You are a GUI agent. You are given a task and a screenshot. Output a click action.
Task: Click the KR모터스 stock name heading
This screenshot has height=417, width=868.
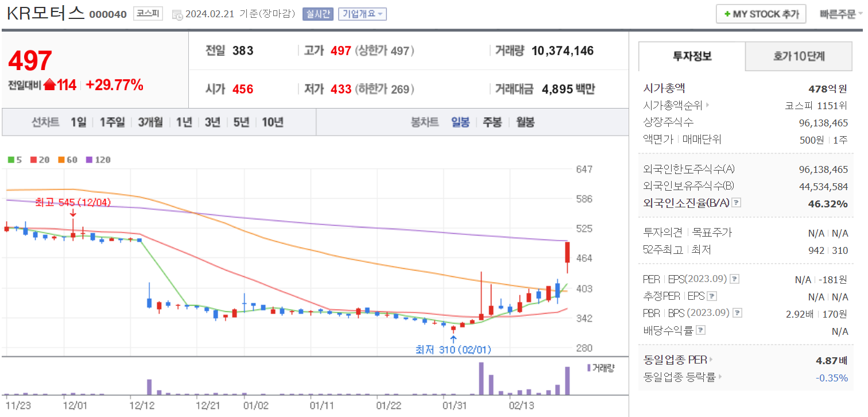[x=46, y=14]
